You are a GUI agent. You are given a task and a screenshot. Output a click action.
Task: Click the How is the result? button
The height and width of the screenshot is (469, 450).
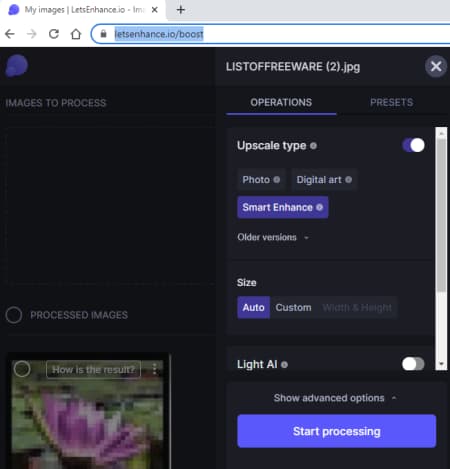[x=93, y=370]
